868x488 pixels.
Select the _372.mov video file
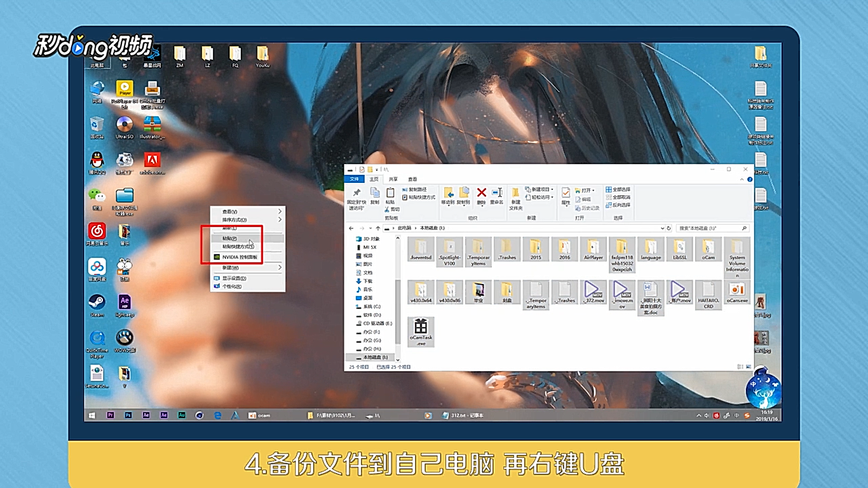[x=593, y=292]
